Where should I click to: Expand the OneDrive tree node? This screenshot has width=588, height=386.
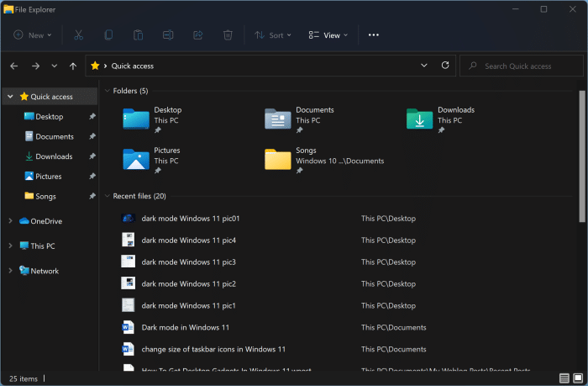coord(10,221)
